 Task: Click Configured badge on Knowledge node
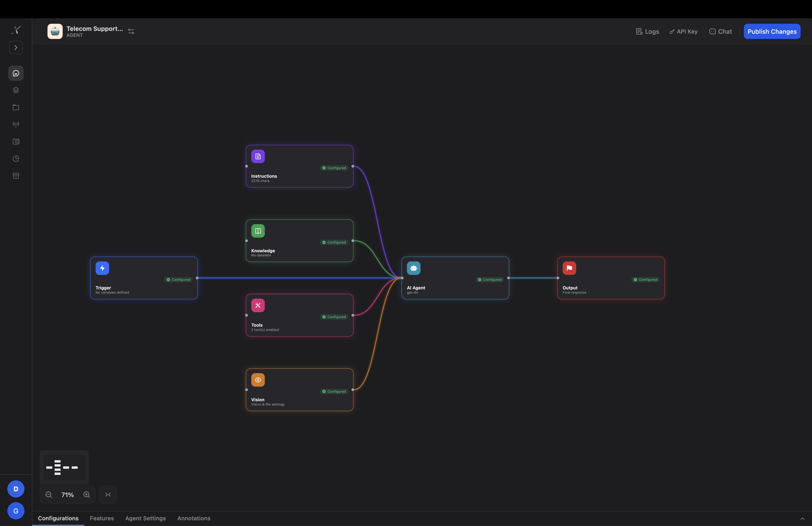pos(334,242)
